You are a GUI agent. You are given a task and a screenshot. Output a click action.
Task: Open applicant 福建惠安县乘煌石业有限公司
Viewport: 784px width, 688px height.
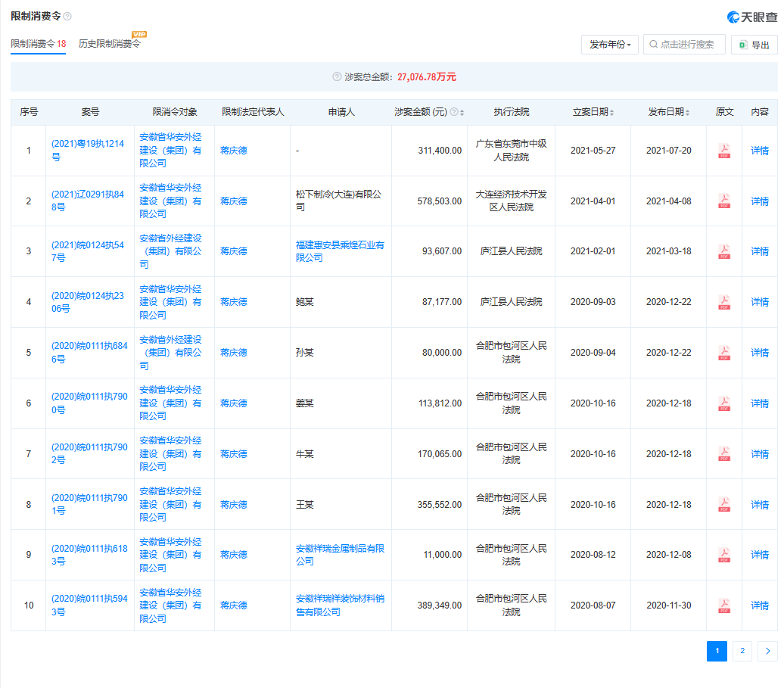pyautogui.click(x=340, y=251)
